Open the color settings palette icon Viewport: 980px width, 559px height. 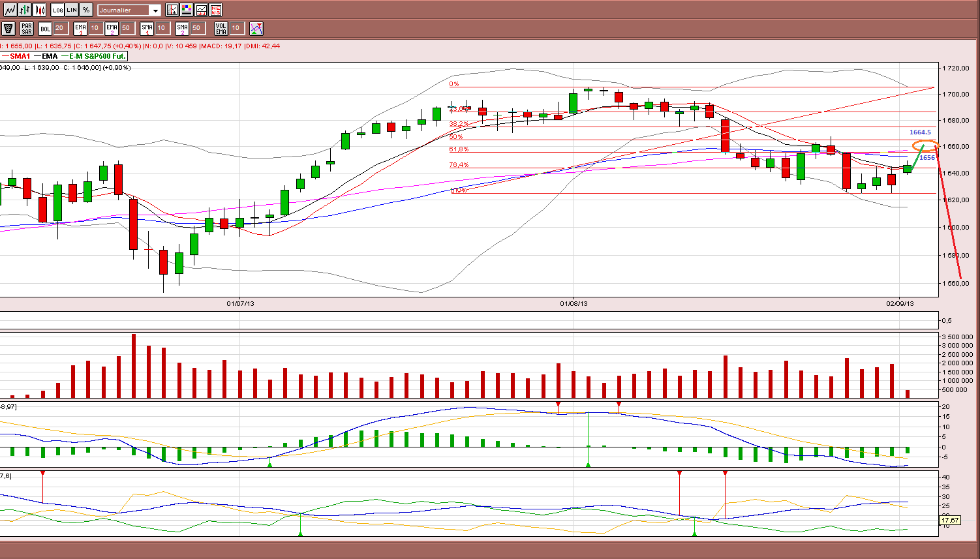click(187, 10)
